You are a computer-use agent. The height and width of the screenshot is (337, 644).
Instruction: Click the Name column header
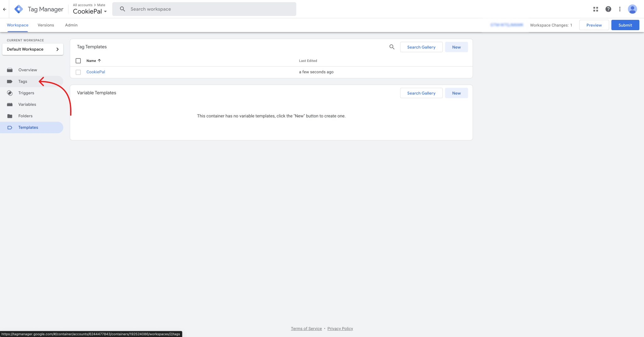91,61
